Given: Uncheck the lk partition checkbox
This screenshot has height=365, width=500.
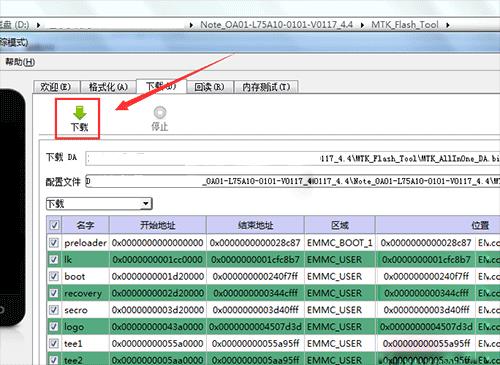Looking at the screenshot, I should (x=54, y=259).
